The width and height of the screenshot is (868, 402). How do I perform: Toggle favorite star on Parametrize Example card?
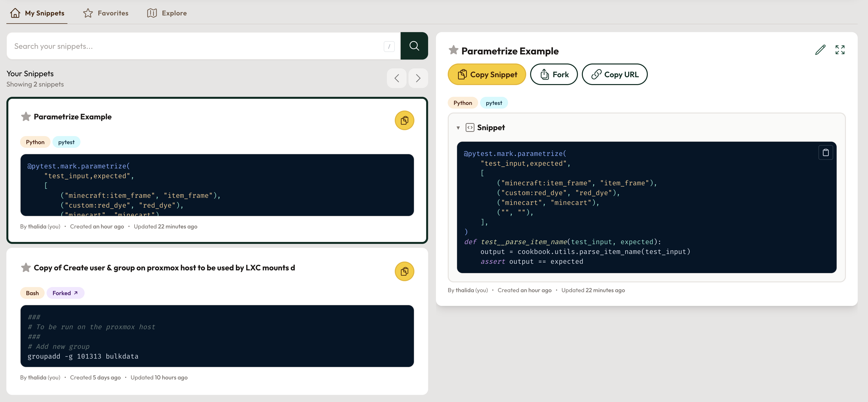pyautogui.click(x=26, y=117)
